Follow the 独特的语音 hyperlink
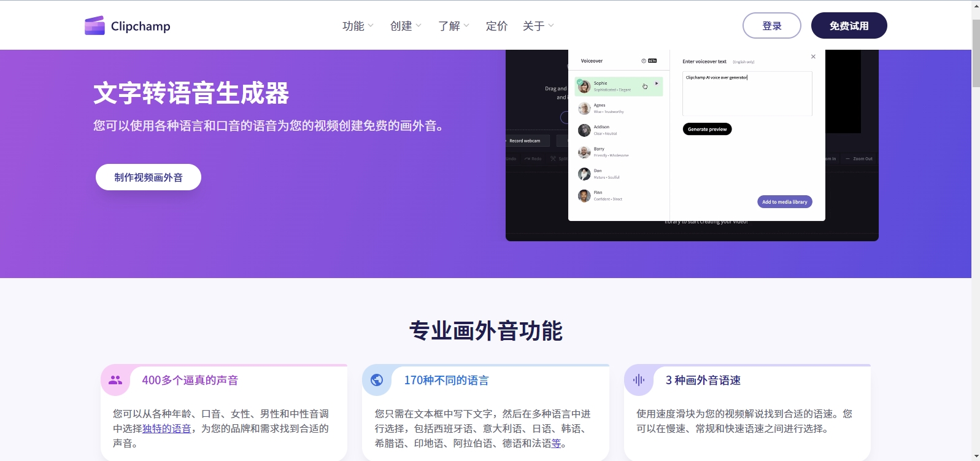The image size is (980, 461). coord(167,428)
